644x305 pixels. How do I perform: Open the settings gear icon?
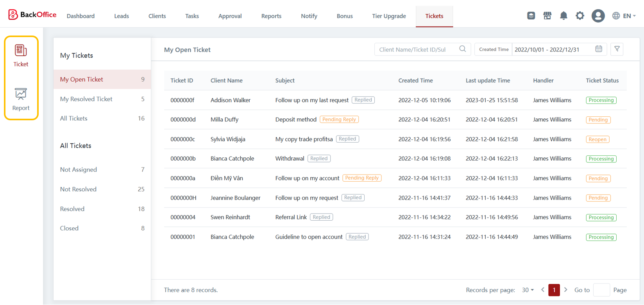pyautogui.click(x=580, y=16)
